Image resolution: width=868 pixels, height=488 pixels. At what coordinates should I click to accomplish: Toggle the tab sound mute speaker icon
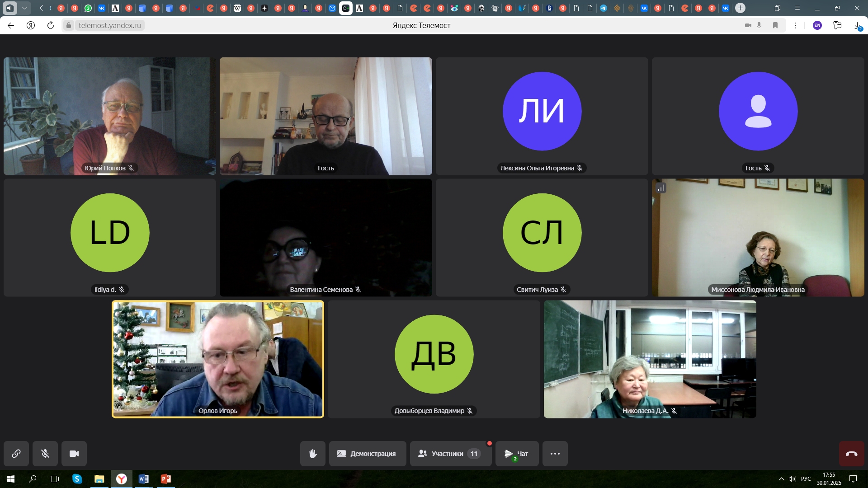click(10, 8)
